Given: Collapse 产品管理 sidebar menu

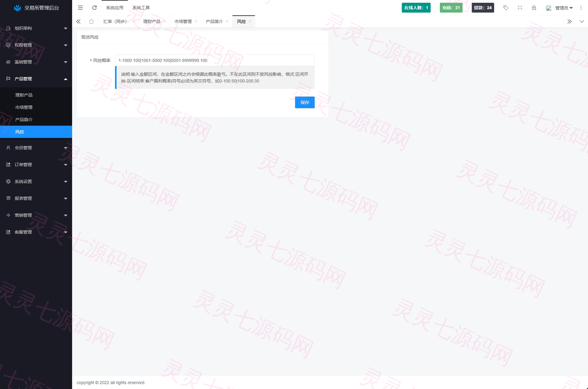Looking at the screenshot, I should point(36,79).
